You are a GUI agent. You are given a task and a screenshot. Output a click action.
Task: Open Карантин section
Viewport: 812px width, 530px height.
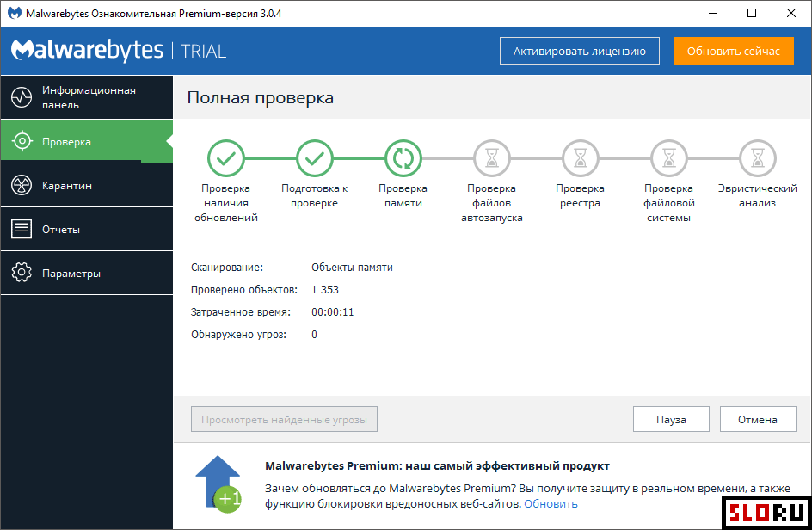pyautogui.click(x=87, y=185)
